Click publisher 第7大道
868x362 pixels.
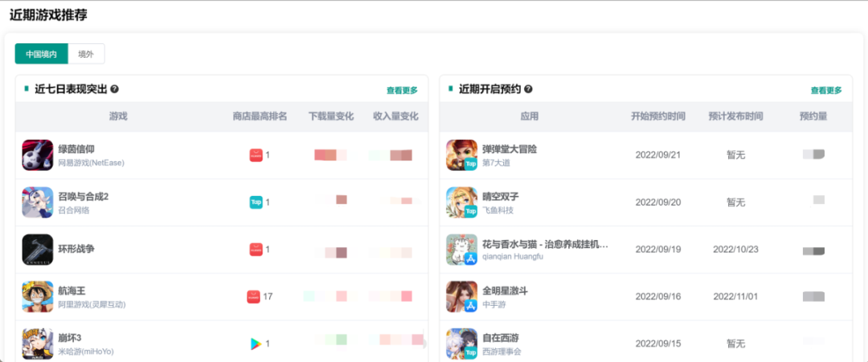(x=496, y=163)
